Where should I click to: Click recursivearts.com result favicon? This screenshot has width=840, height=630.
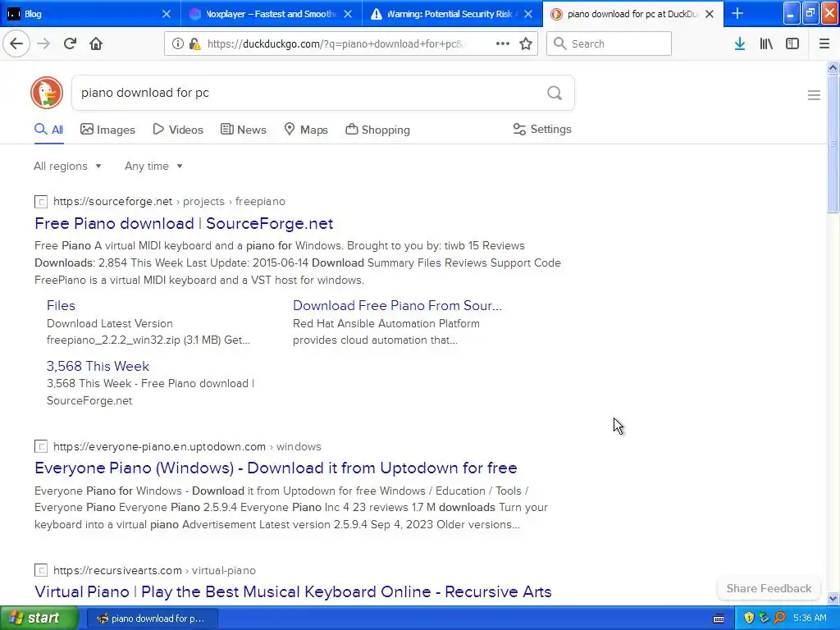(41, 570)
